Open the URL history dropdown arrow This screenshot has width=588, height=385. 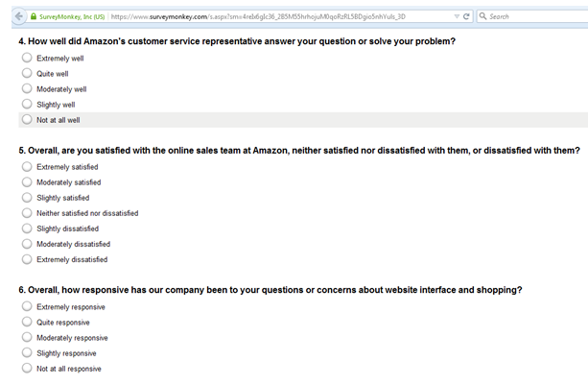pos(457,16)
